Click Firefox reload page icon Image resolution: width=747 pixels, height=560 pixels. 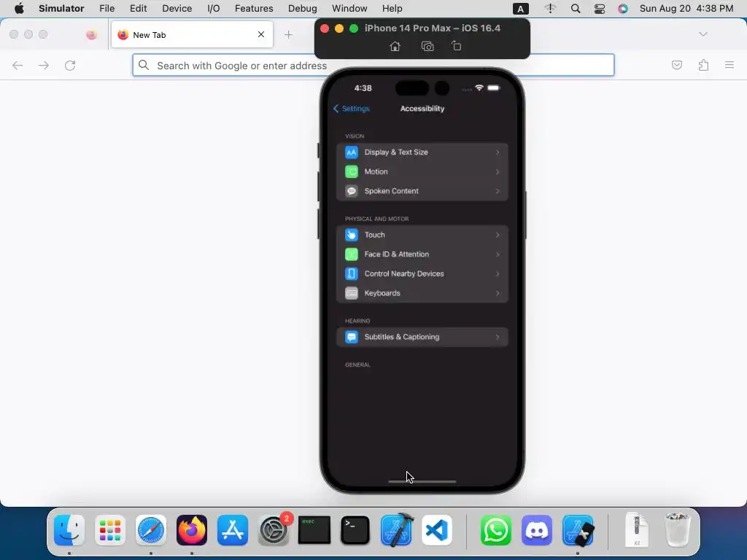[x=70, y=66]
